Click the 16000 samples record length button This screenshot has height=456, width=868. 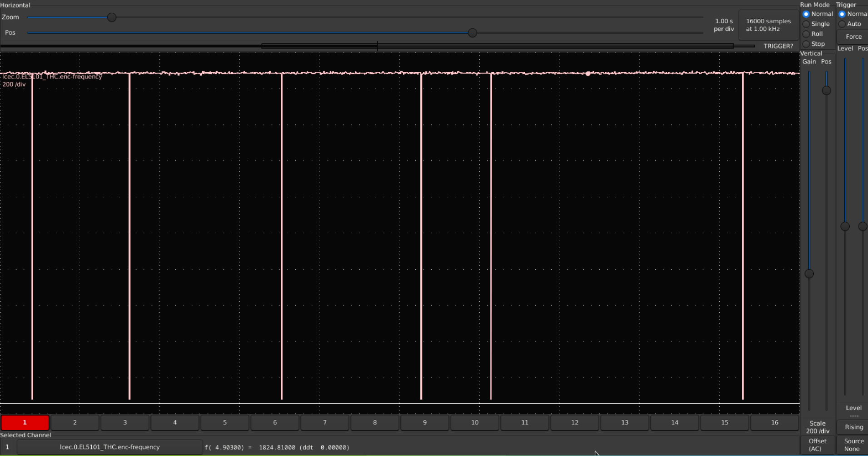tap(768, 25)
